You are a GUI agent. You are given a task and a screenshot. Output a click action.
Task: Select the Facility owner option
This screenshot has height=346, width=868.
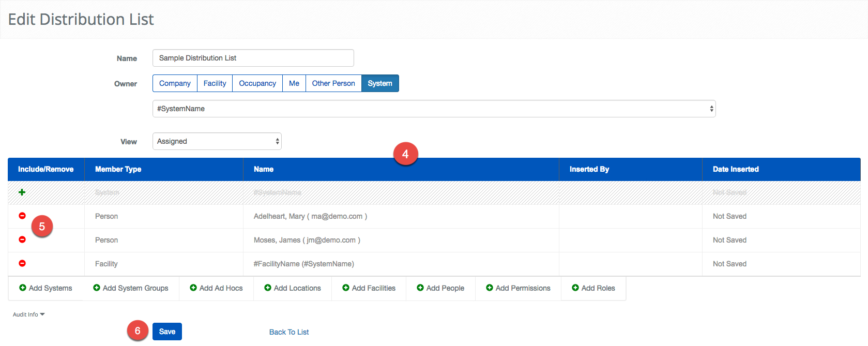coord(215,83)
